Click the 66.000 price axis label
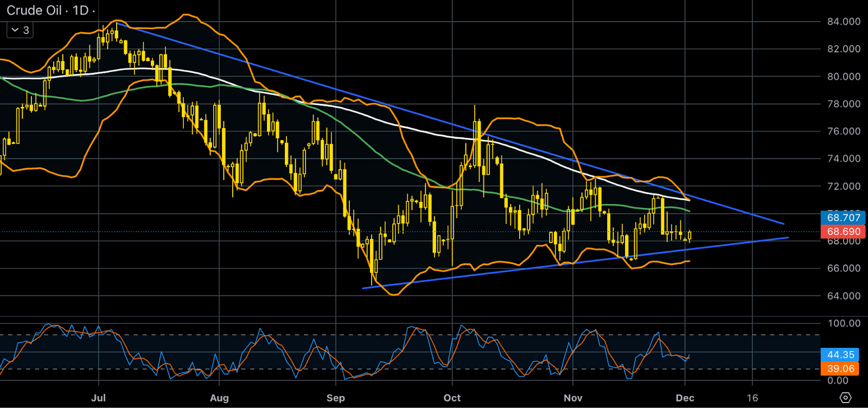 click(844, 268)
